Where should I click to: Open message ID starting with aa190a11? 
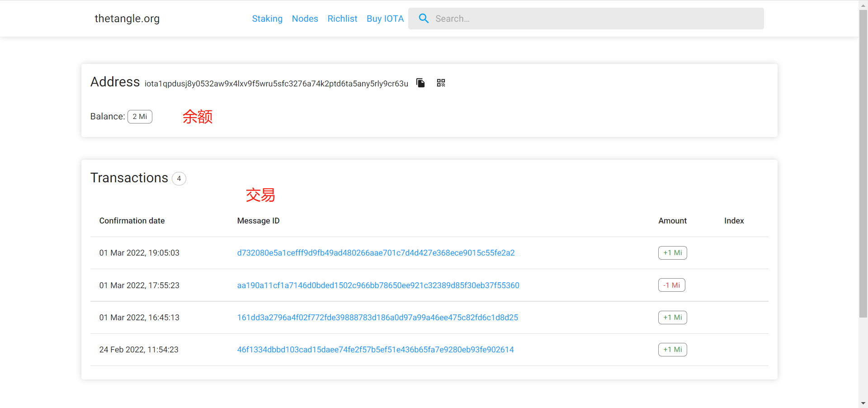[378, 285]
